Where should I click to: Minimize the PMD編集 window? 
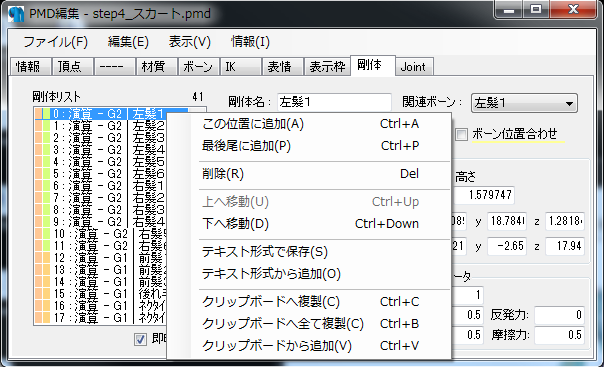pyautogui.click(x=509, y=9)
